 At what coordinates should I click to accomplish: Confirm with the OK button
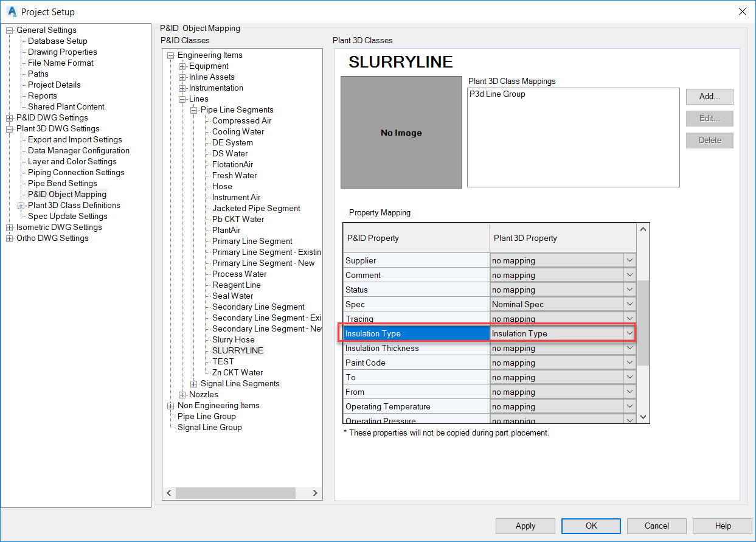pos(591,526)
